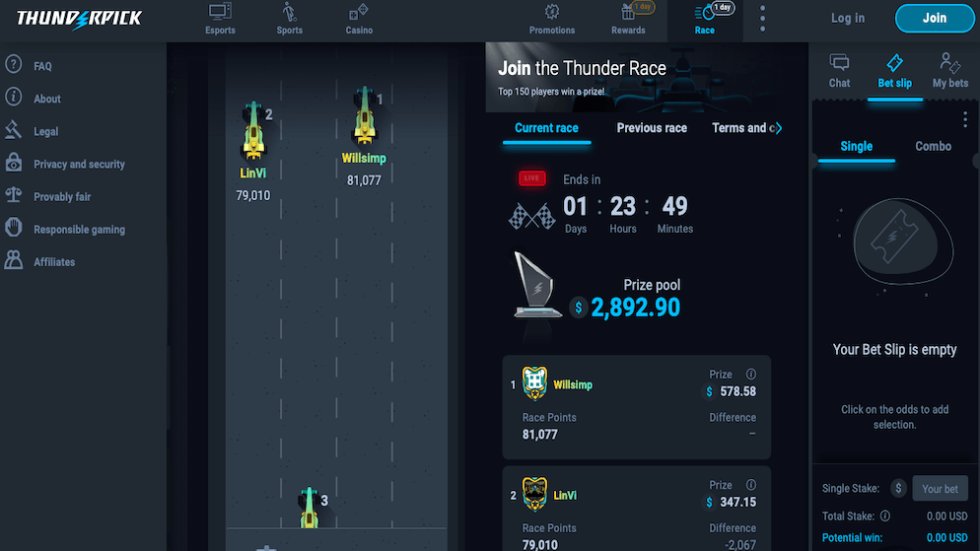Click the 347.15 prize value
The width and height of the screenshot is (980, 551).
(x=737, y=503)
